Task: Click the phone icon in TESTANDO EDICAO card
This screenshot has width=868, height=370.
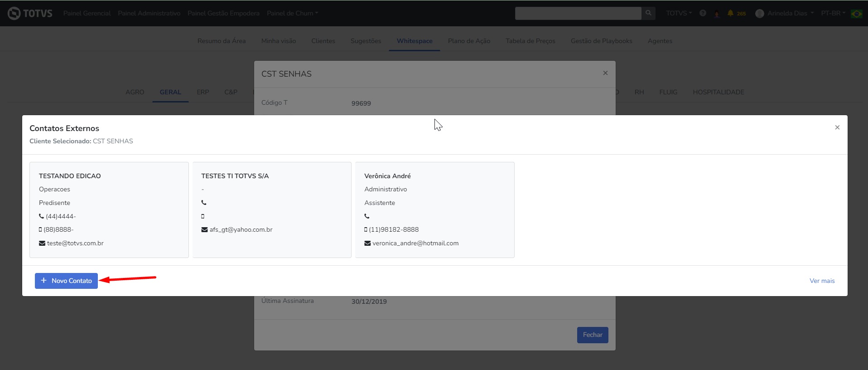Action: pos(42,216)
